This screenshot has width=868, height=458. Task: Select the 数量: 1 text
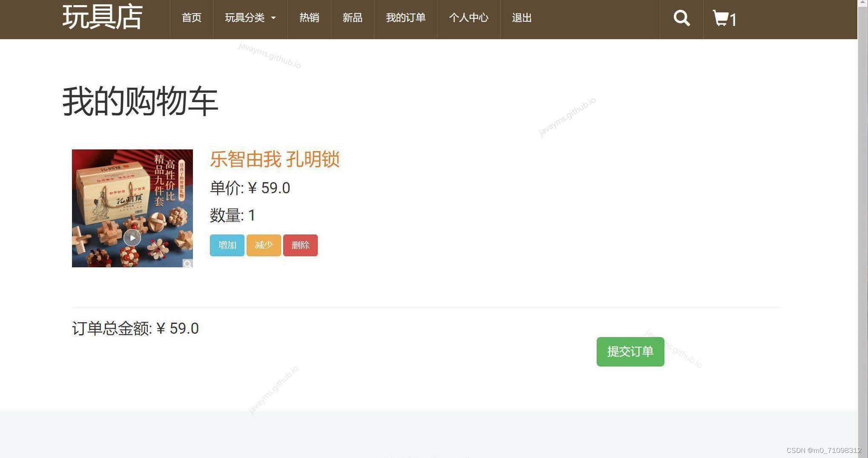(233, 215)
